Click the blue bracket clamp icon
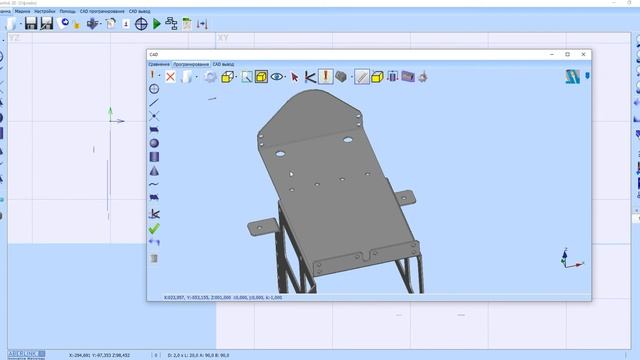640x360 pixels. [x=393, y=76]
